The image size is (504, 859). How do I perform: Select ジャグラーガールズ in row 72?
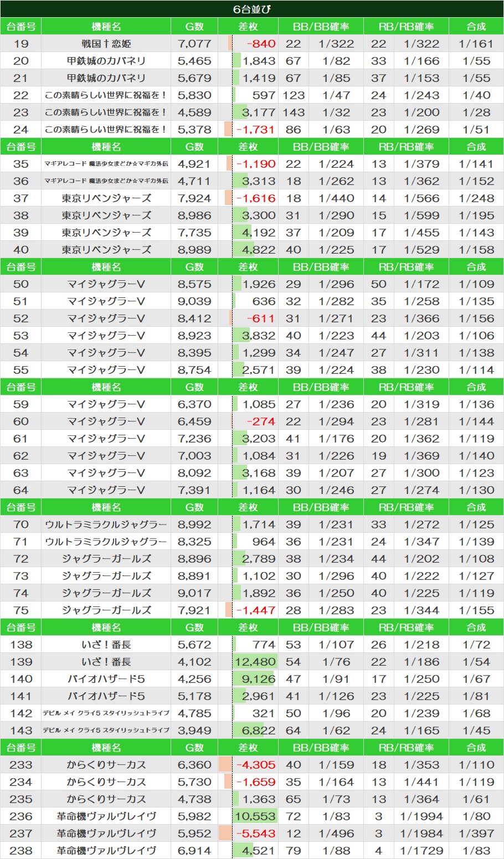point(106,559)
